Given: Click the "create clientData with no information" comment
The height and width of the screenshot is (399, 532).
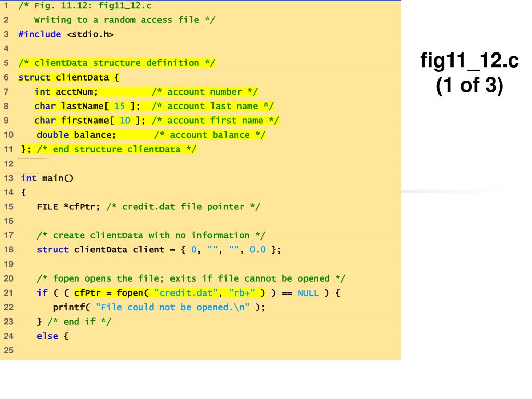Looking at the screenshot, I should [151, 235].
